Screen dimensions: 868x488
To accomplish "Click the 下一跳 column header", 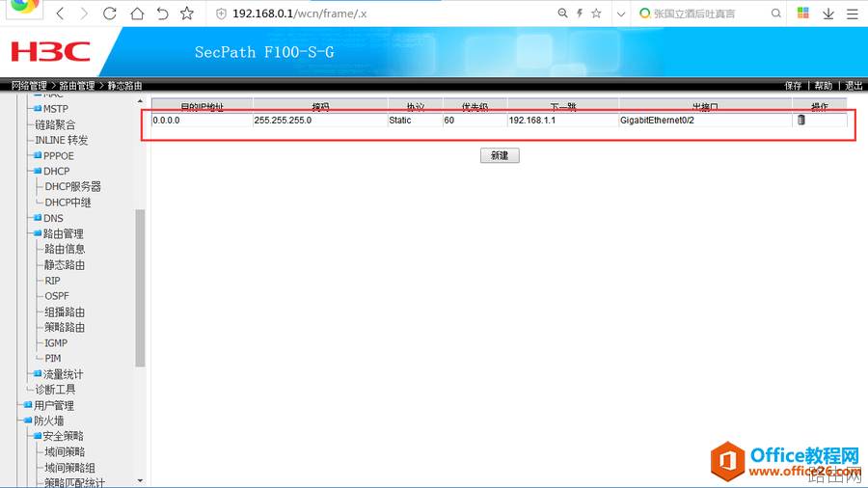I will pos(563,107).
